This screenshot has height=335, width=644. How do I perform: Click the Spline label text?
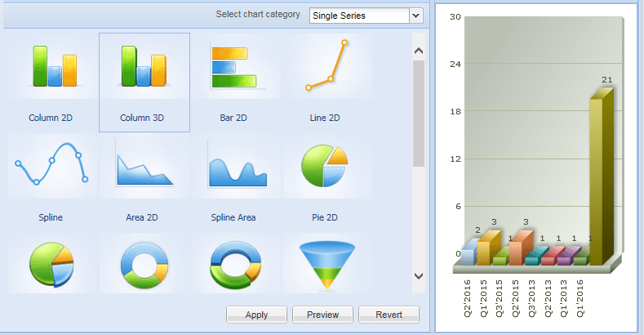click(51, 217)
